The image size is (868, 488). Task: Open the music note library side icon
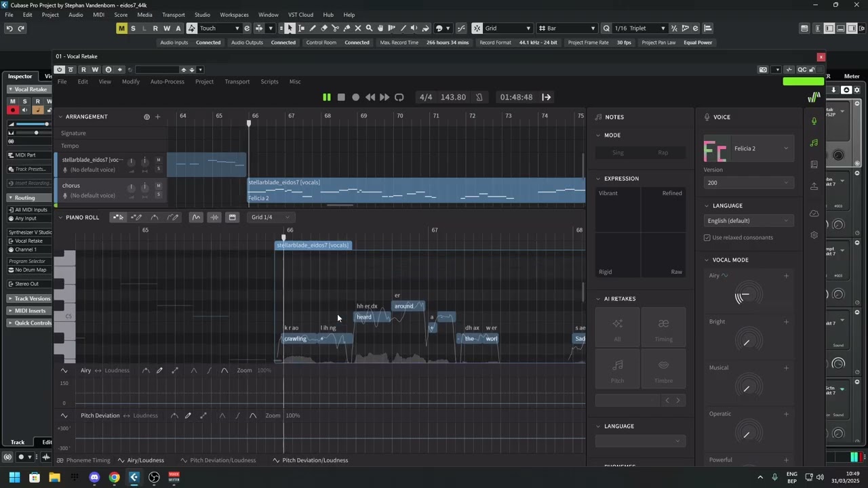814,143
